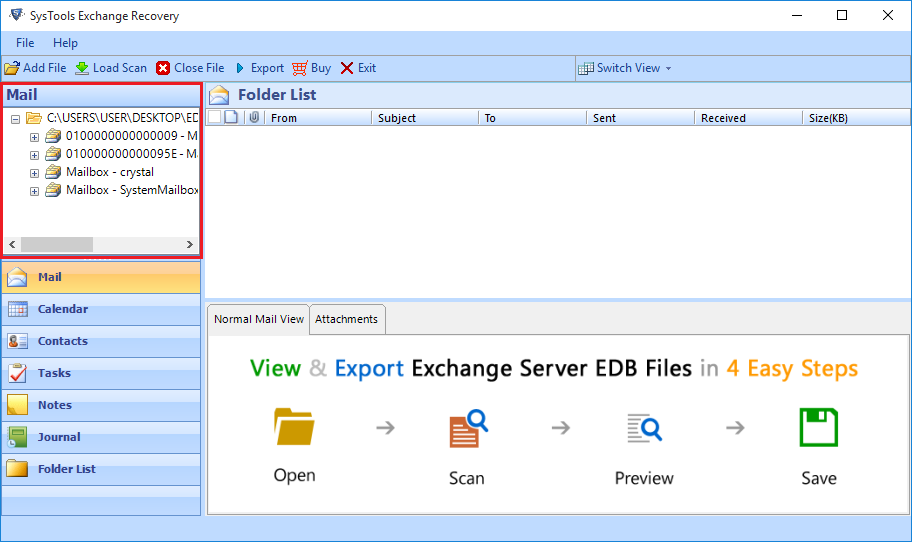Click the Journal book icon in sidebar
The width and height of the screenshot is (912, 542).
pos(17,437)
